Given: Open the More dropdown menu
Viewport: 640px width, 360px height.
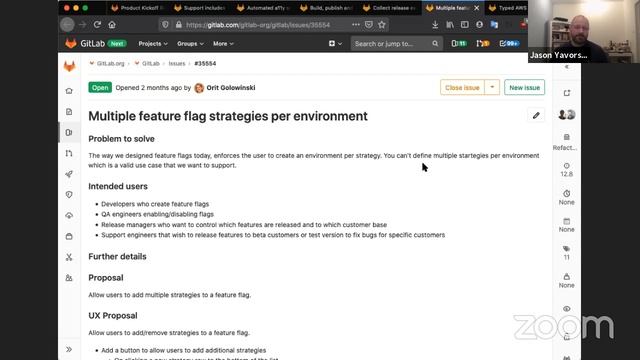Looking at the screenshot, I should click(x=223, y=43).
